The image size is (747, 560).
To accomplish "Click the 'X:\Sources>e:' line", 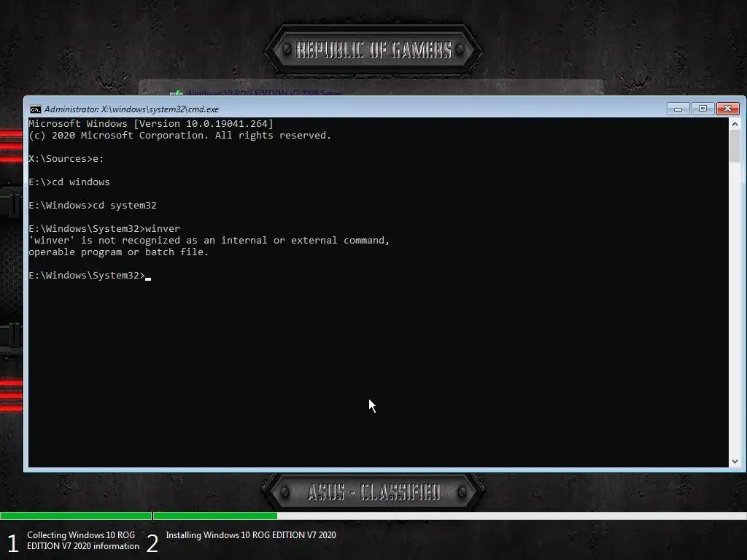I will (66, 158).
